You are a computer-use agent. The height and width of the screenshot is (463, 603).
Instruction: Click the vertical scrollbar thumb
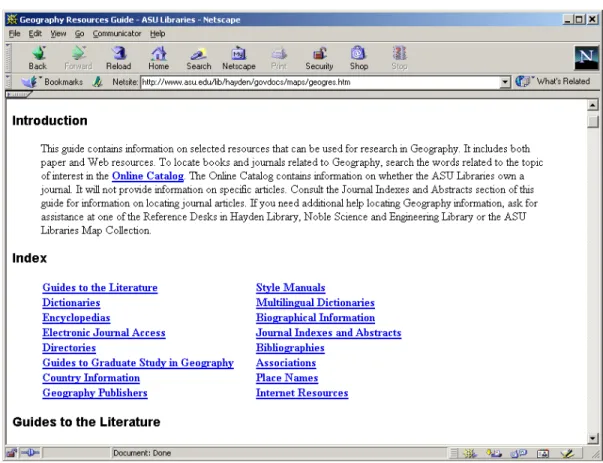(593, 122)
